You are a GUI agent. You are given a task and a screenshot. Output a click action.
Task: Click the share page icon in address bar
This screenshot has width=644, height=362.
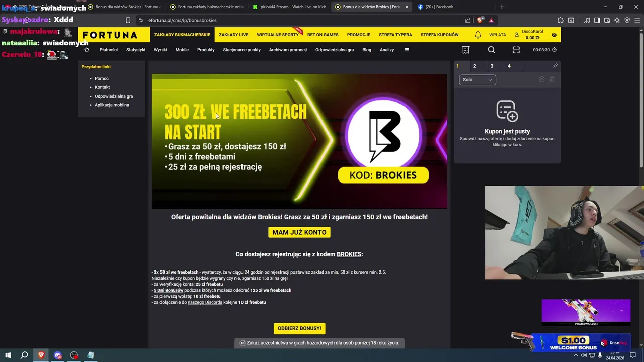point(468,20)
